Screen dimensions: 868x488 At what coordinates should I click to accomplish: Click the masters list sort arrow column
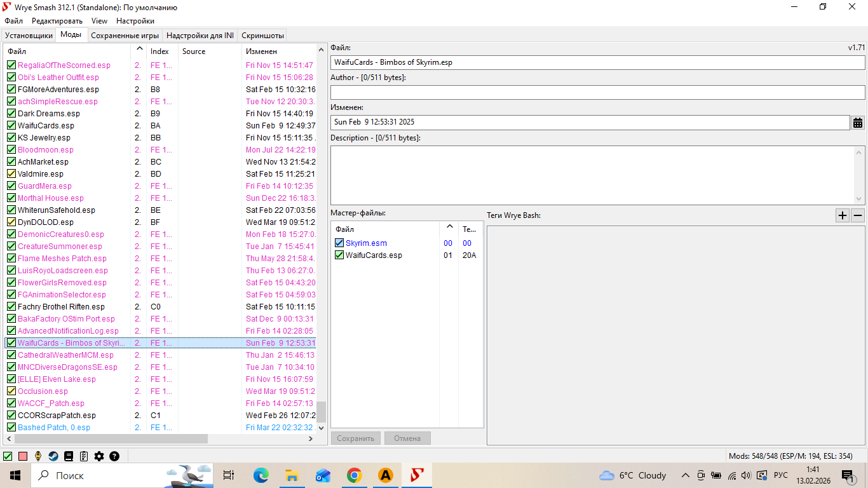point(450,229)
